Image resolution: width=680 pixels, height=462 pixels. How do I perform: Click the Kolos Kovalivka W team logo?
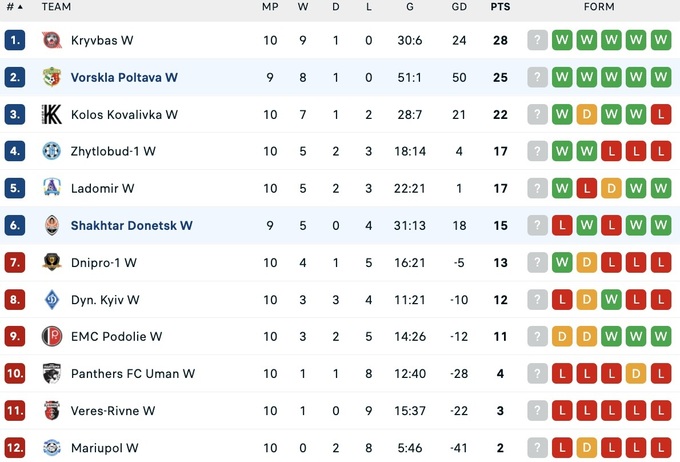[52, 115]
